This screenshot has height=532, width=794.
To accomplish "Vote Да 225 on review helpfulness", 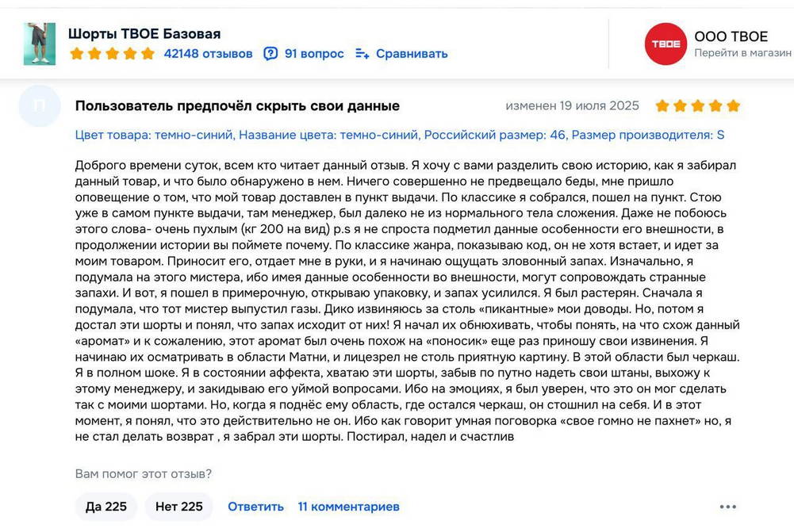I will click(105, 507).
